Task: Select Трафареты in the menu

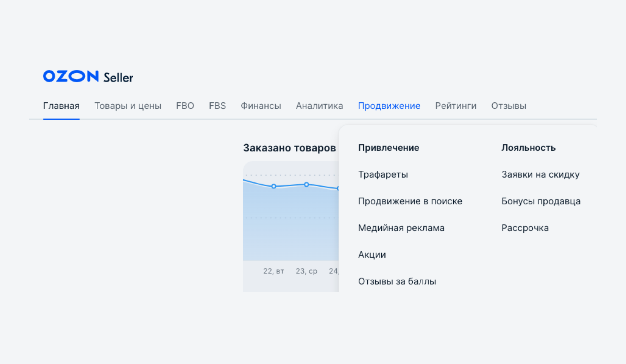Action: 383,174
